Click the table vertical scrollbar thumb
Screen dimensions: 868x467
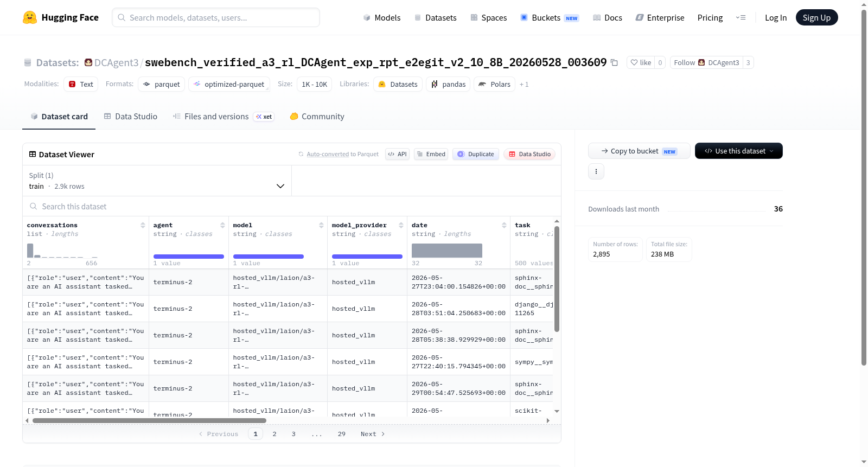557,279
